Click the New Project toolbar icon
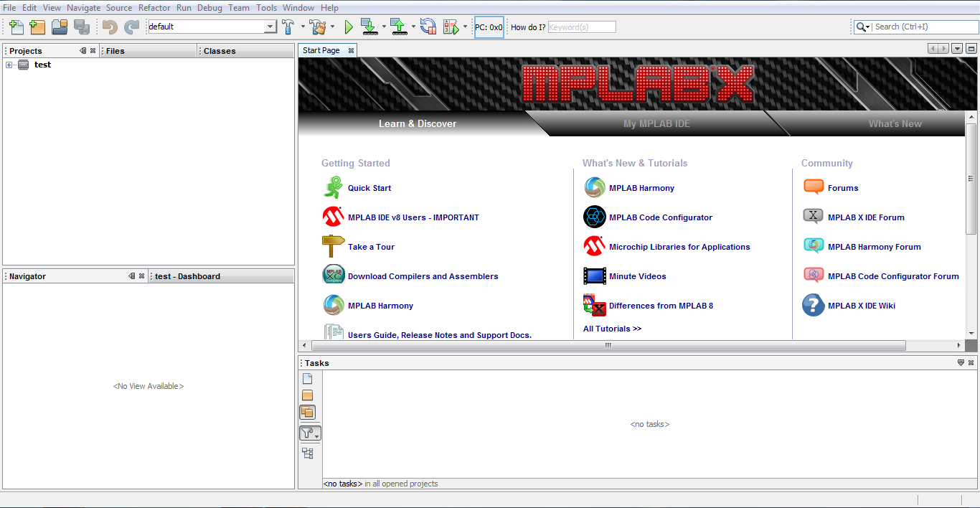The image size is (980, 508). tap(37, 27)
